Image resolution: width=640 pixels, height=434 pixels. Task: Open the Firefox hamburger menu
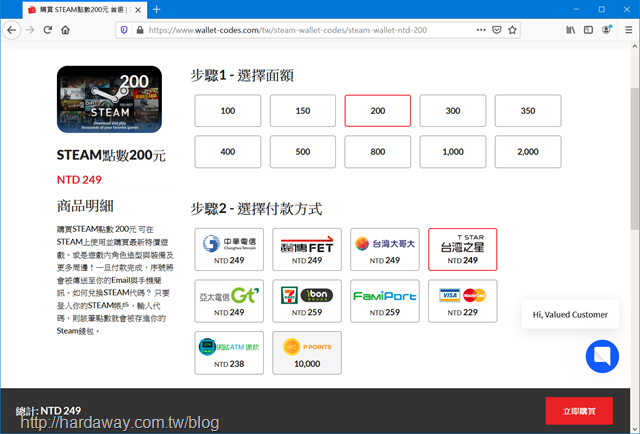coord(629,30)
